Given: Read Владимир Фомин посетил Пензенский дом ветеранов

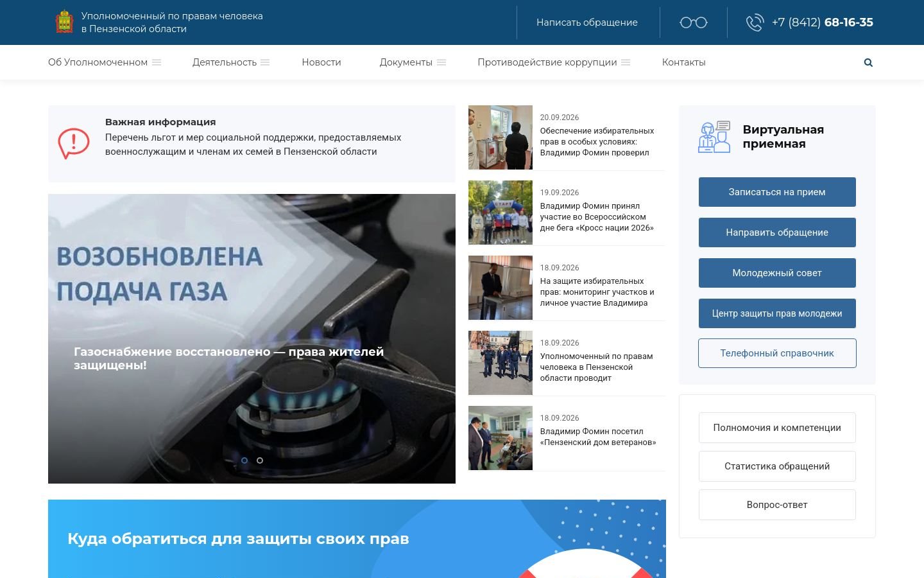Looking at the screenshot, I should 598,437.
